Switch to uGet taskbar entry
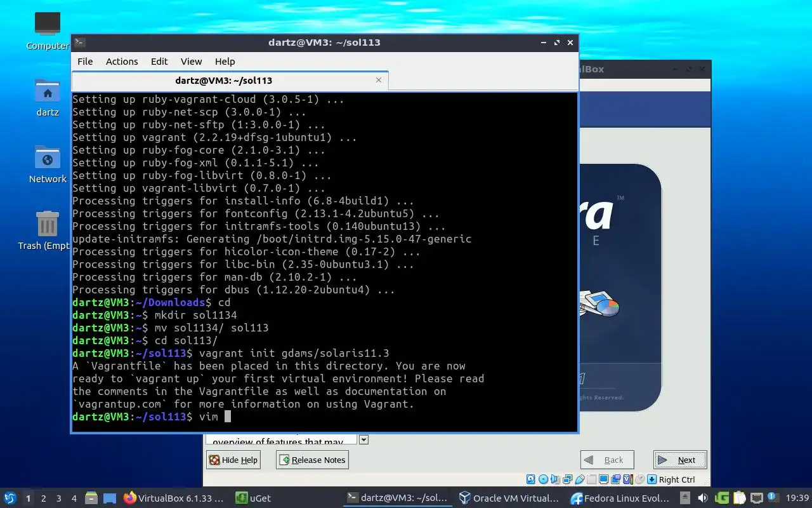This screenshot has height=508, width=812. pos(254,498)
